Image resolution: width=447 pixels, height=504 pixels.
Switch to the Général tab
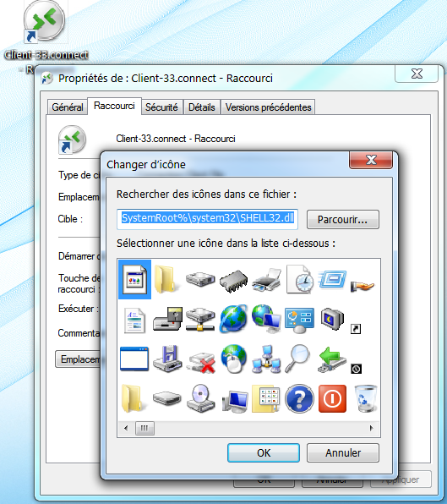pos(68,107)
